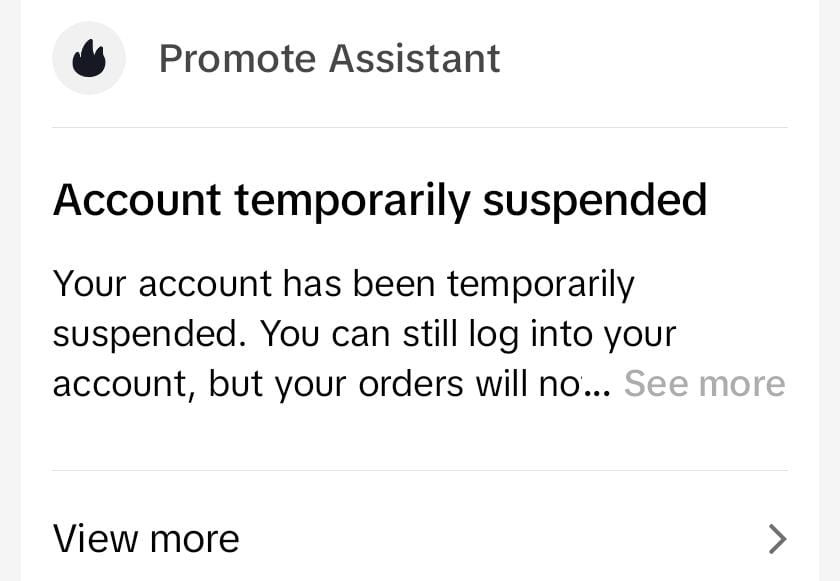Tap the first line "Your account has been temporarily"
This screenshot has height=581, width=840.
point(343,285)
